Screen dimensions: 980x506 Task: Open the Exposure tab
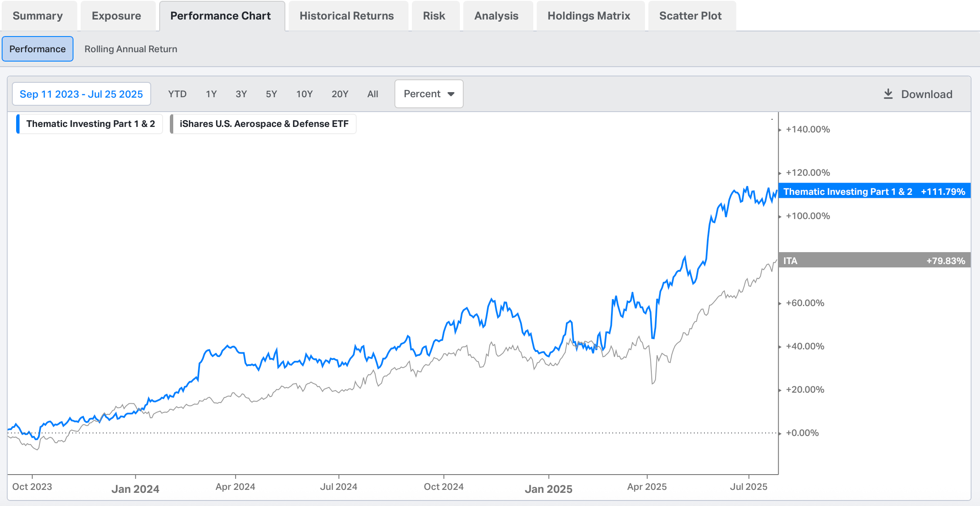pos(116,16)
